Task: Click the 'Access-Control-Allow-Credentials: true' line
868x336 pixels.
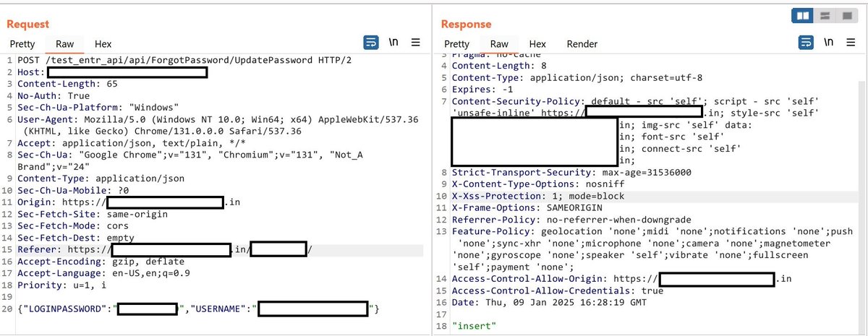Action: (x=558, y=290)
